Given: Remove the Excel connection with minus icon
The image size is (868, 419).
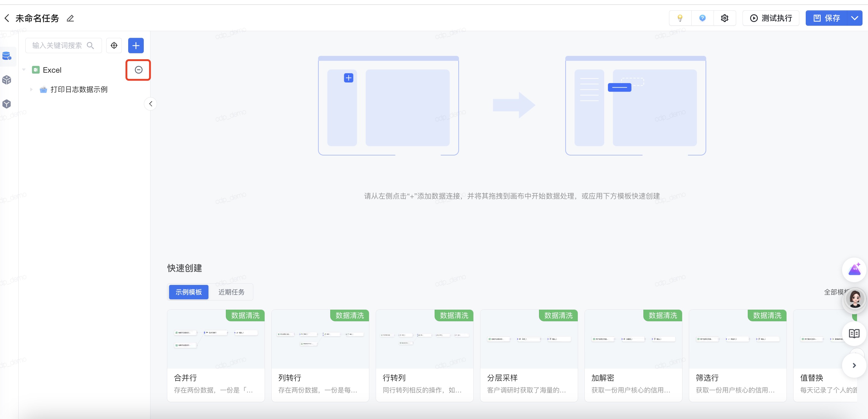Looking at the screenshot, I should (x=138, y=70).
